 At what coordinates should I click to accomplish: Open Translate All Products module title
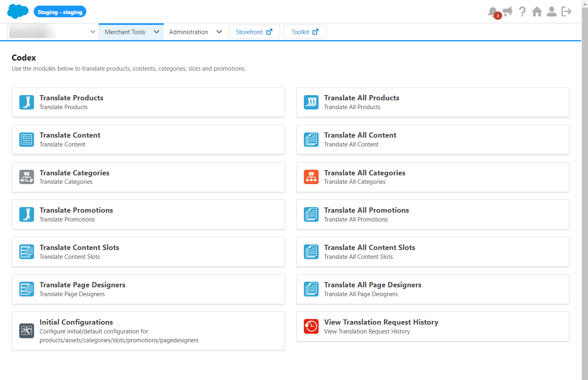[362, 98]
